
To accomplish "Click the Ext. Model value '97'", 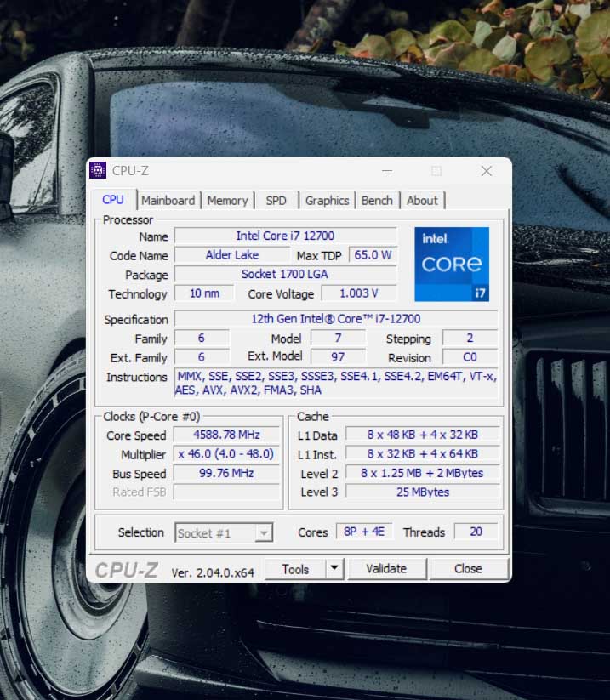I will pos(338,356).
